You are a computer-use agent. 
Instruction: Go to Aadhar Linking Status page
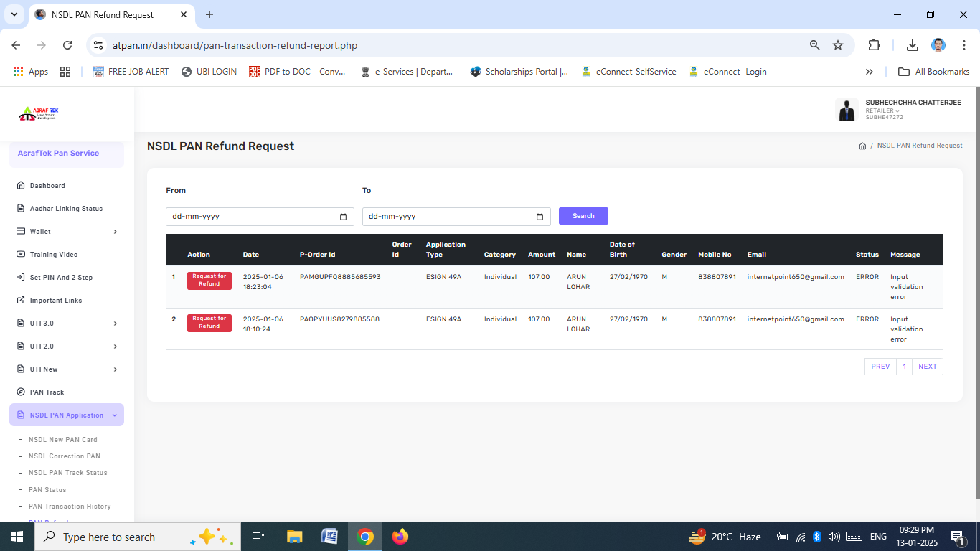66,209
